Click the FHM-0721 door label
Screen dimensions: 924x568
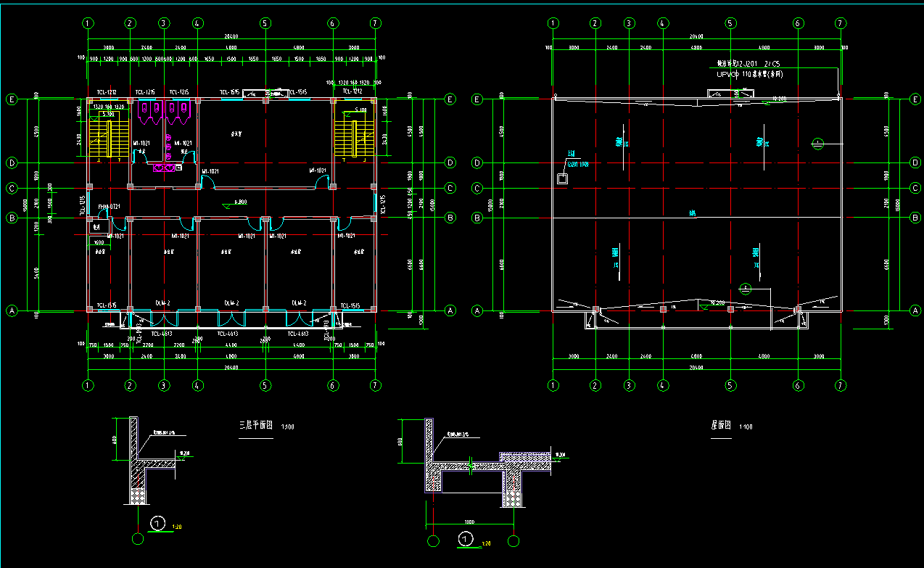coord(109,207)
